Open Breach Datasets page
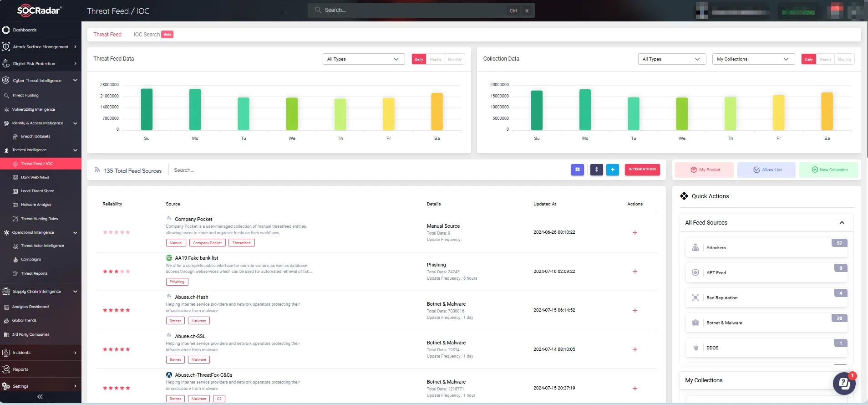Viewport: 868px width, 405px height. (36, 136)
